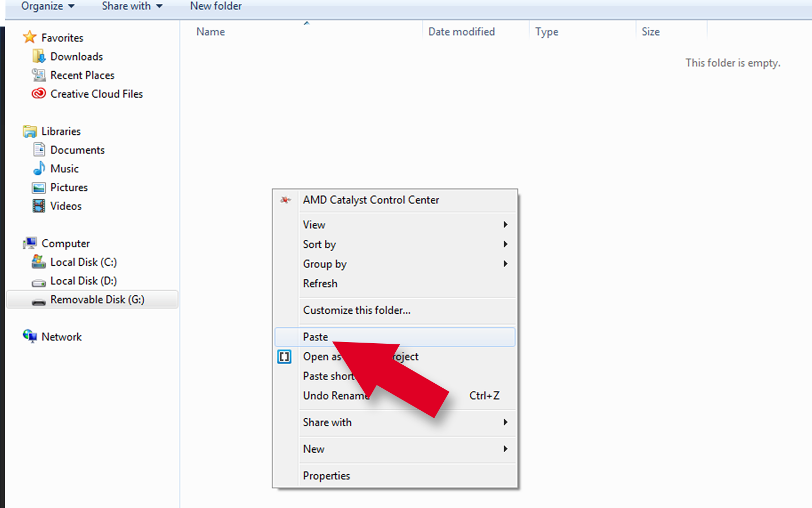
Task: Open the Pictures library
Action: 69,187
